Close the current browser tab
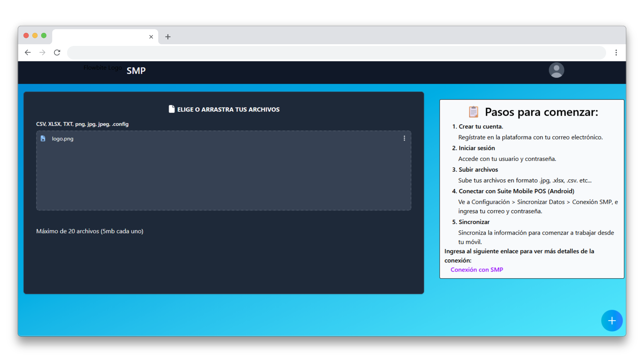 151,37
